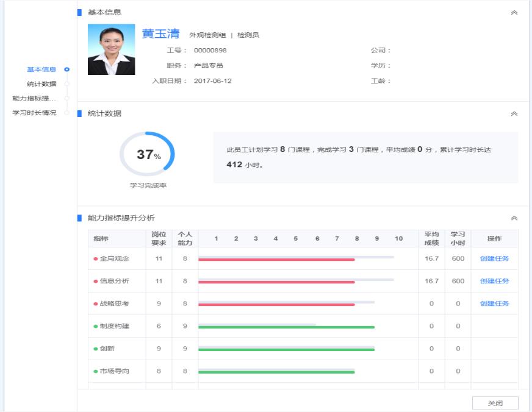
Task: Click 创建任务 for the 全局观念 indicator
Action: point(495,258)
